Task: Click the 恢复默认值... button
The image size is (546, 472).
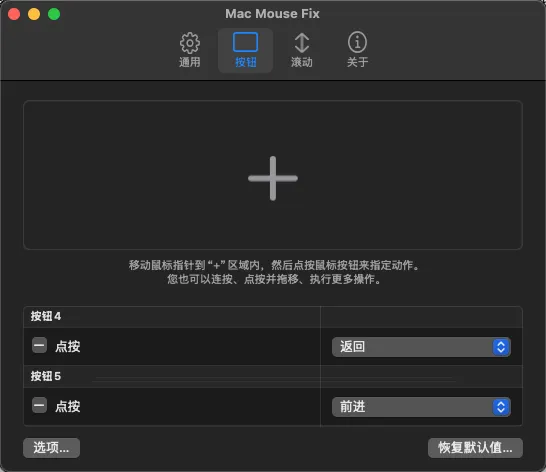Action: coord(475,448)
